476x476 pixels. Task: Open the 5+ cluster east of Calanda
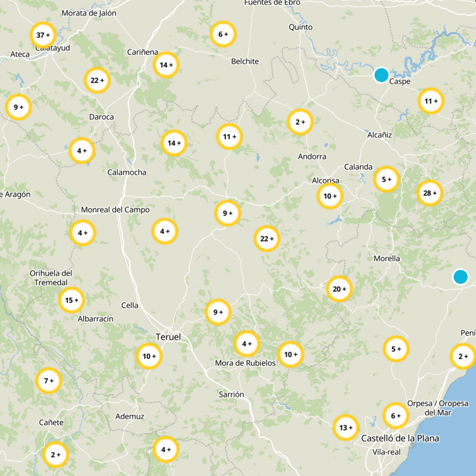pyautogui.click(x=387, y=179)
